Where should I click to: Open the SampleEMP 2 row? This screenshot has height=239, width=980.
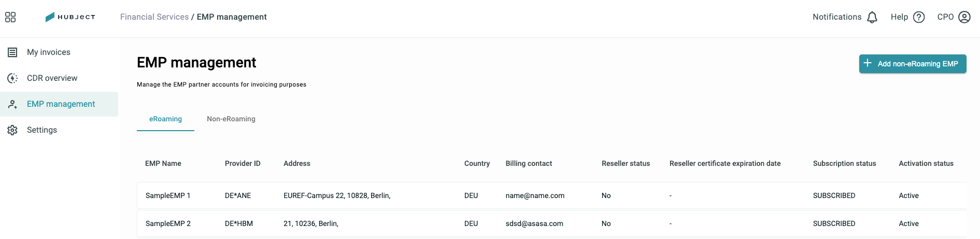pyautogui.click(x=551, y=223)
